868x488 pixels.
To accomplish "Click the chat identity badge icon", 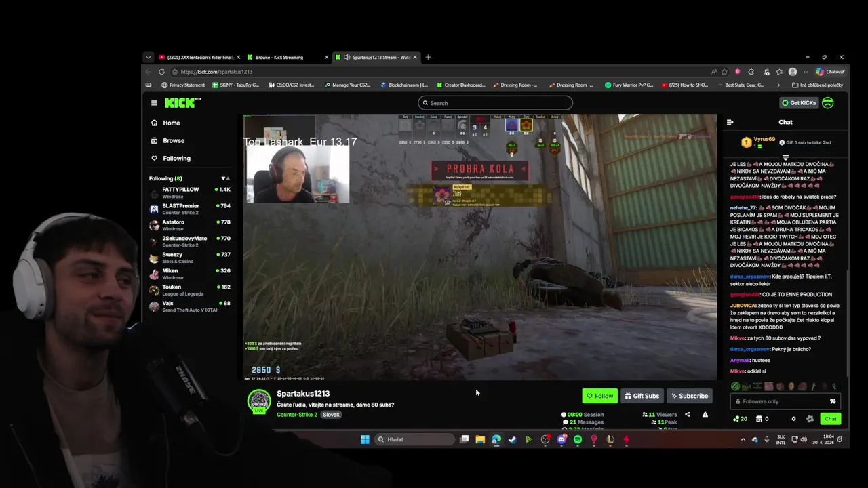I will click(x=810, y=419).
